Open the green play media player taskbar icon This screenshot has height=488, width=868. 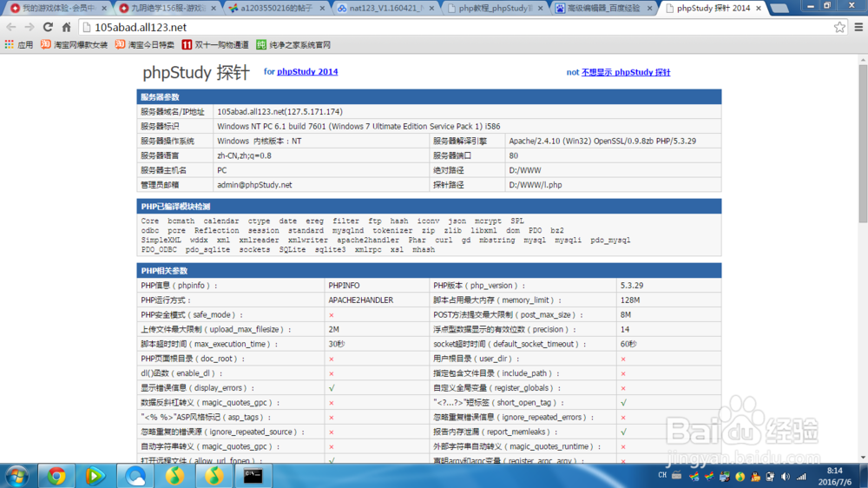pos(95,476)
